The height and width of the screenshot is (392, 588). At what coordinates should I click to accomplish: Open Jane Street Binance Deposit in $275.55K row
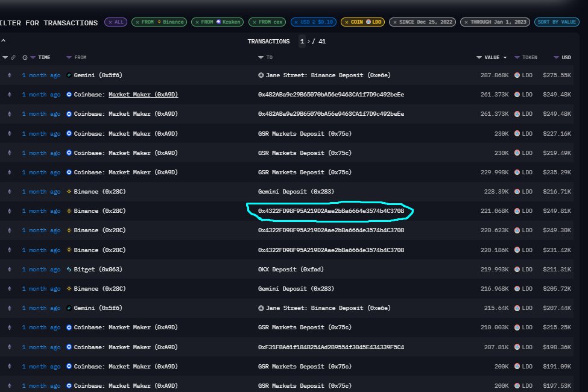(x=328, y=75)
